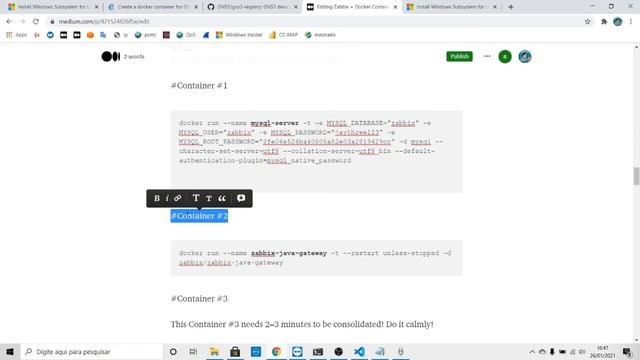The height and width of the screenshot is (360, 640).
Task: Open File Explorer from the taskbar
Action: point(214,351)
